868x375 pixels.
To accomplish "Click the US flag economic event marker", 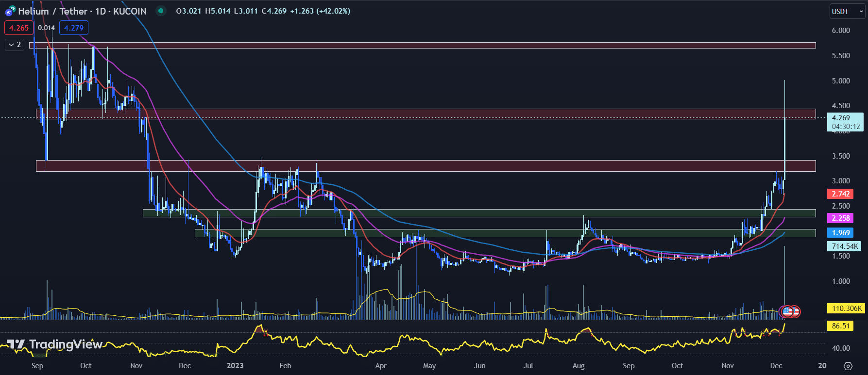I will tap(787, 311).
